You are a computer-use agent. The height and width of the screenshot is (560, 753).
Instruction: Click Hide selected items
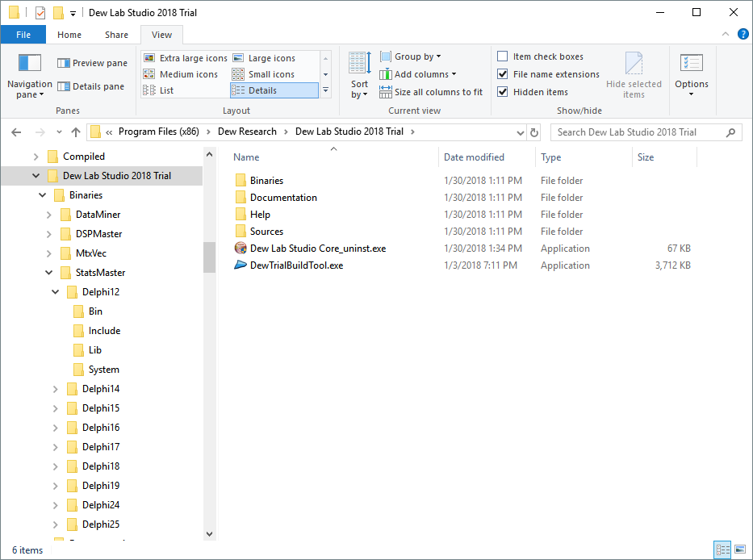[x=634, y=76]
